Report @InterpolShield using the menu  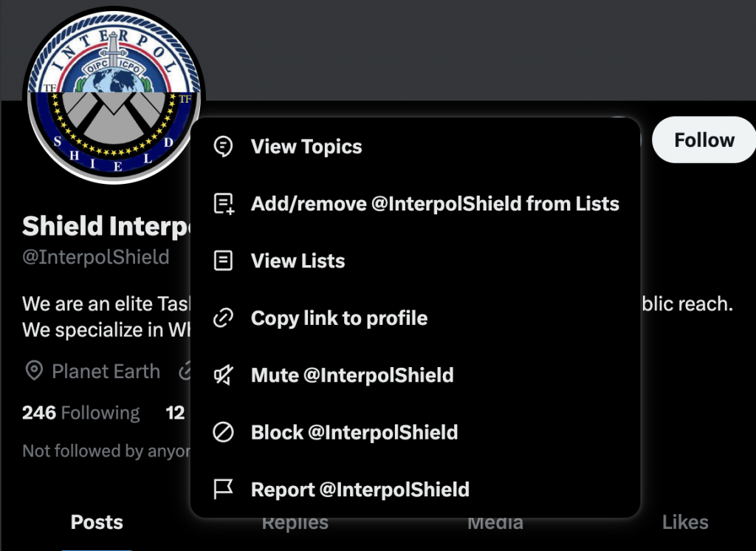tap(416, 489)
